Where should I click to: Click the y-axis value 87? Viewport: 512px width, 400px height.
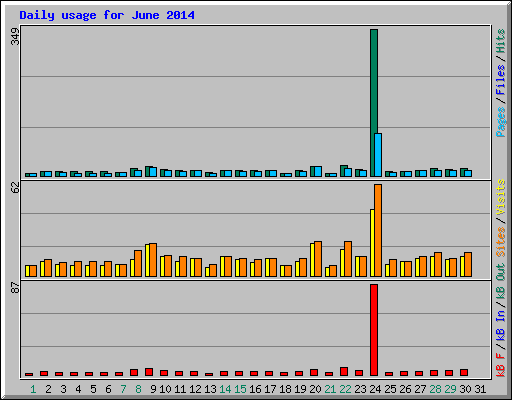[15, 288]
